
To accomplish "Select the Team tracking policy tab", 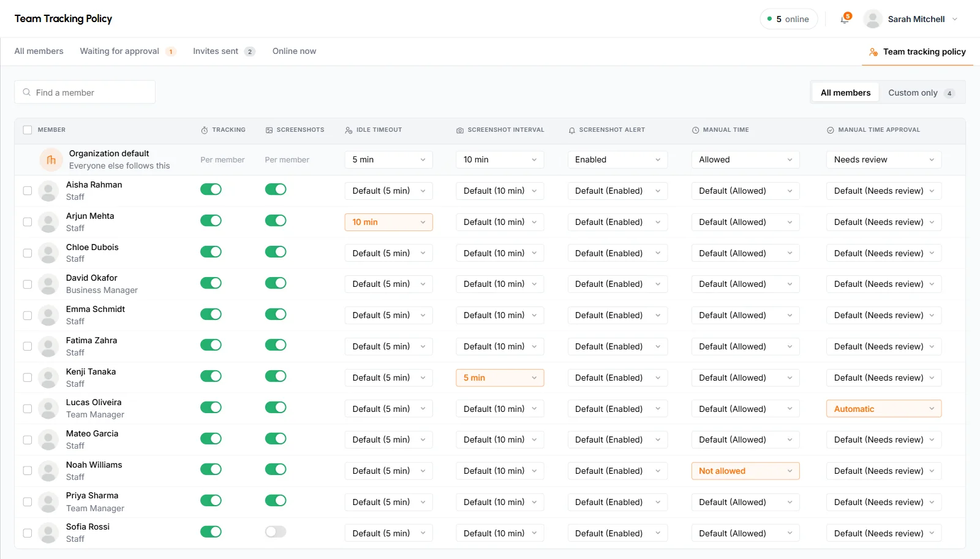I will pos(918,52).
